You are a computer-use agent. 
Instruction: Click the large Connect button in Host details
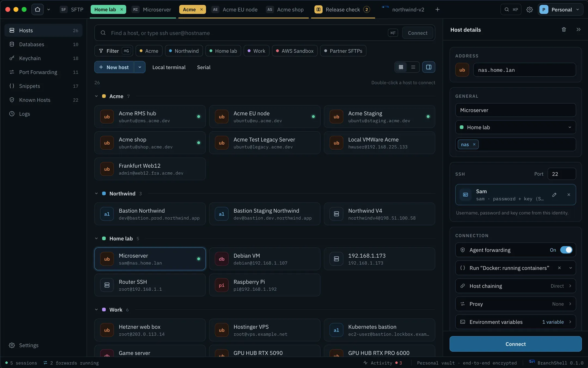[516, 344]
